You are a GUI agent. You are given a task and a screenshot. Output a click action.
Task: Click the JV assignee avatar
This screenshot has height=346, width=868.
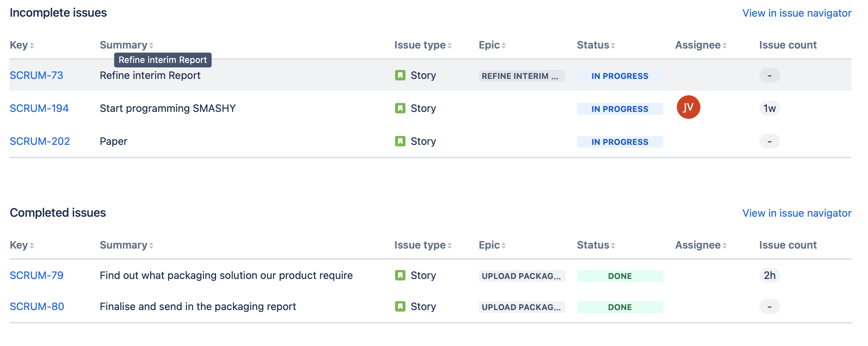tap(688, 107)
